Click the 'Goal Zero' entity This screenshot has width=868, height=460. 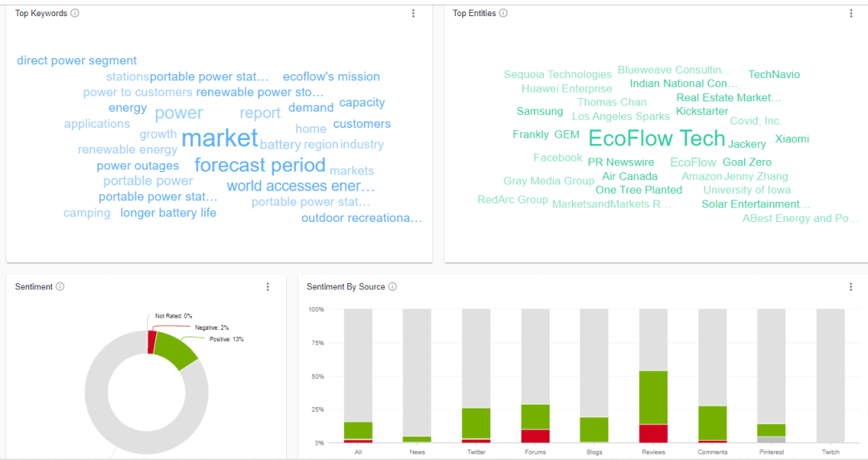[x=747, y=162]
